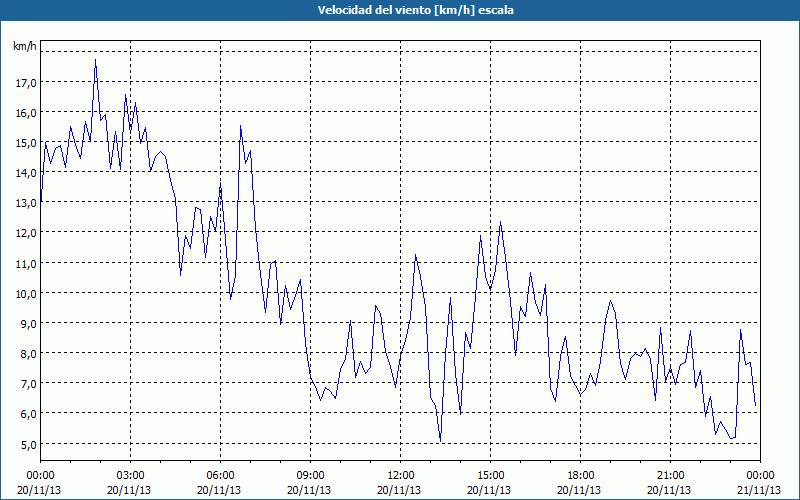Select the "06:00" time label
This screenshot has width=800, height=500.
pyautogui.click(x=220, y=476)
